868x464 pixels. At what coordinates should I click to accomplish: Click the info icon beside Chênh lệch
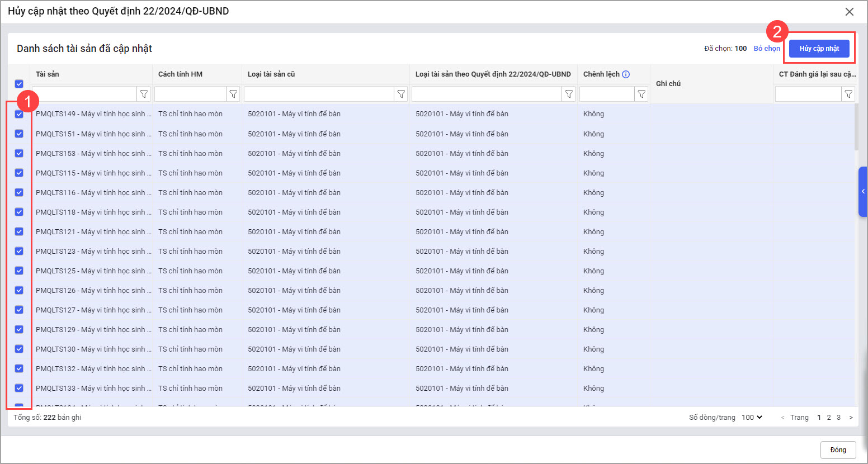[x=626, y=74]
